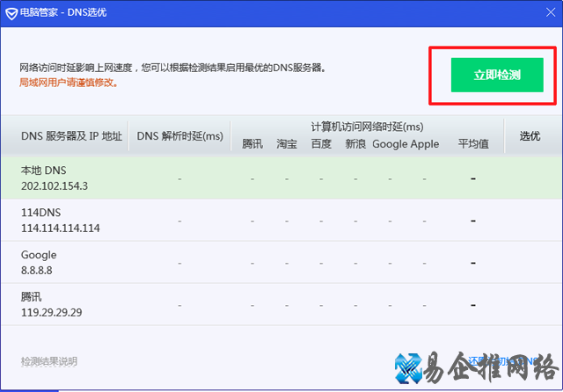Select the 本地 DNS row label

(43, 171)
